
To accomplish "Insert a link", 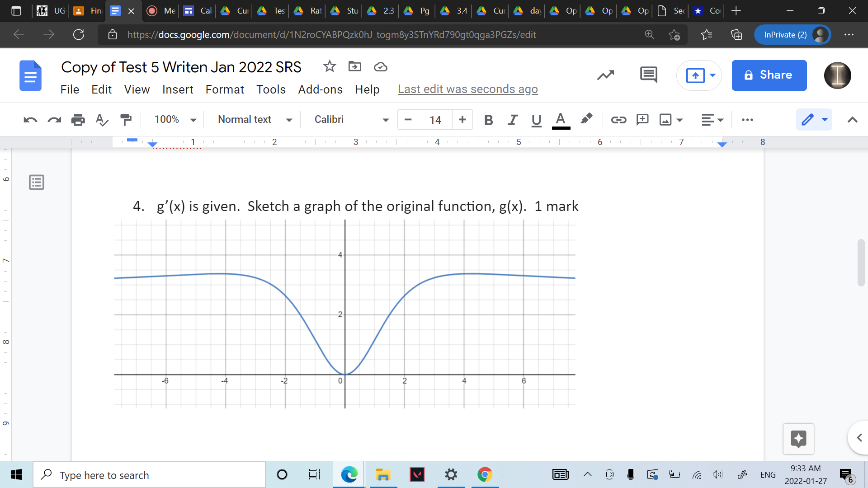I will (618, 120).
